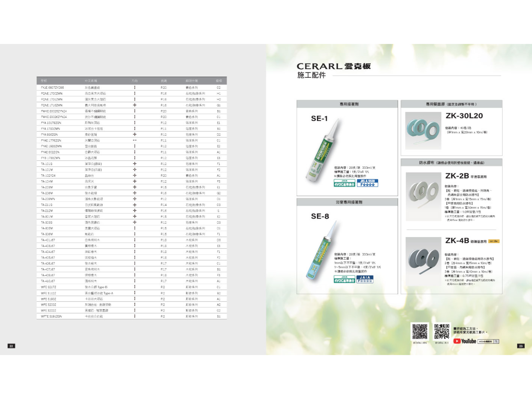532x399 pixels.
Task: Click the yellow 'on tile' tag beside ZK-4B
Action: pos(494,241)
